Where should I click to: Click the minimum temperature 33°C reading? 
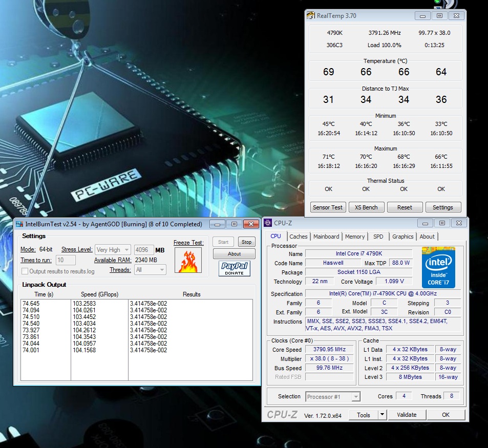(x=441, y=124)
